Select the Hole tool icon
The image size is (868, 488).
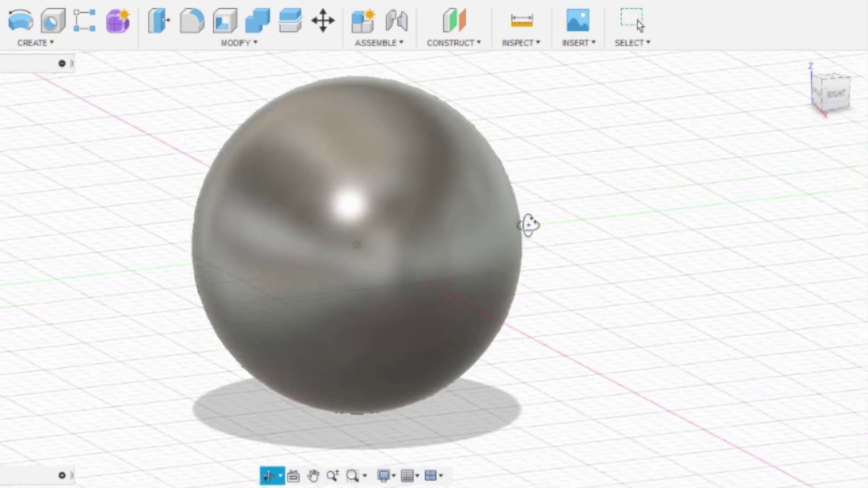click(x=53, y=21)
